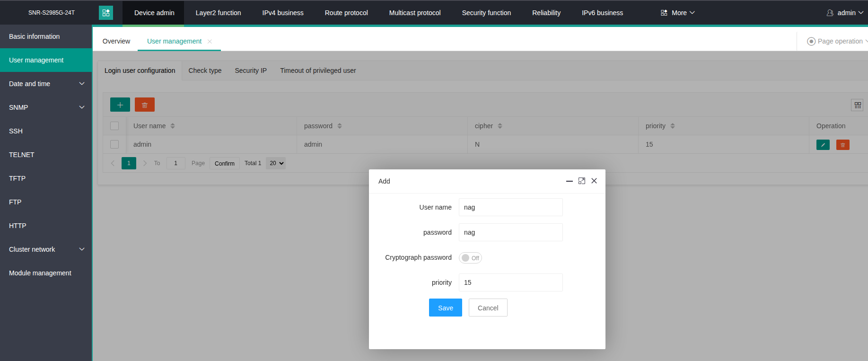This screenshot has height=361, width=868.
Task: Select the Login user configuration tab
Action: coord(140,70)
